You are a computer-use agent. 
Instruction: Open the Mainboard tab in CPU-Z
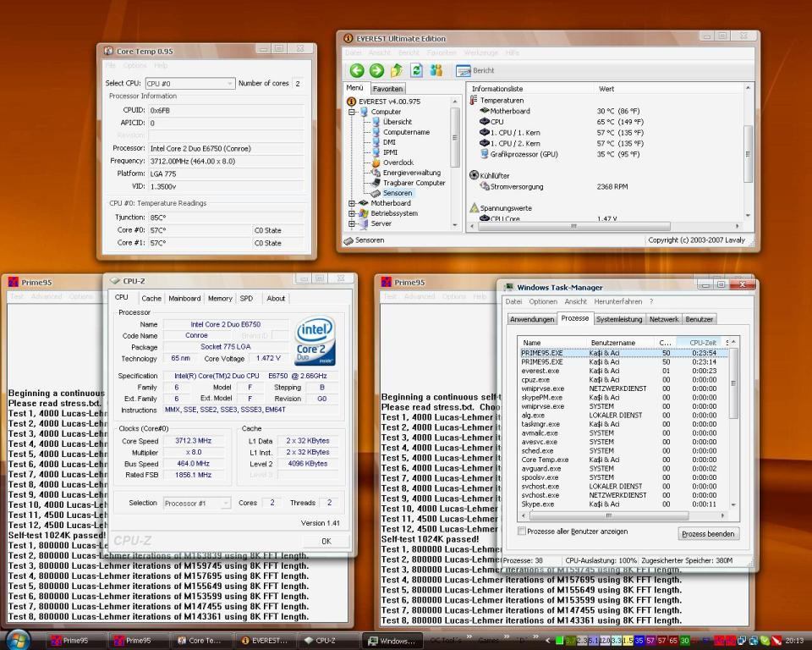tap(184, 298)
